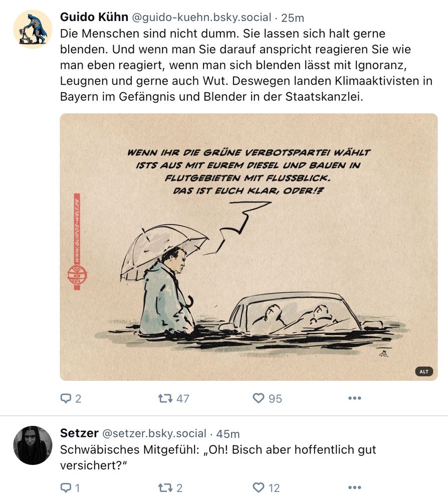
Task: Open the three-dot menu on Setzer's post
Action: (354, 487)
